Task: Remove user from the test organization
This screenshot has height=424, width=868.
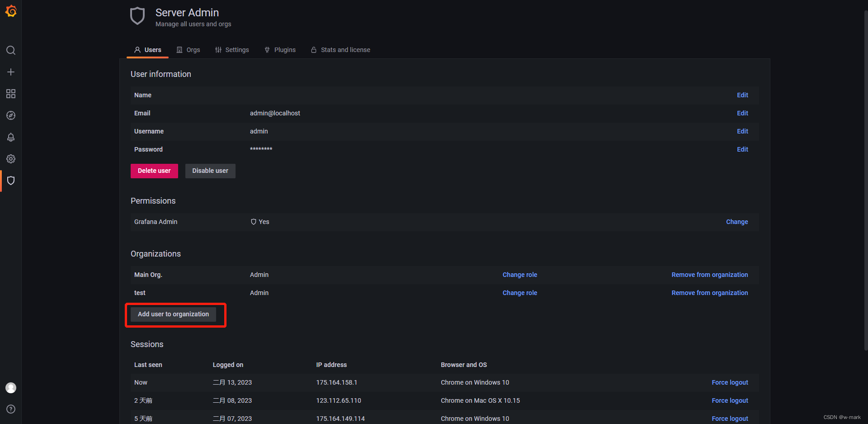Action: pos(709,293)
